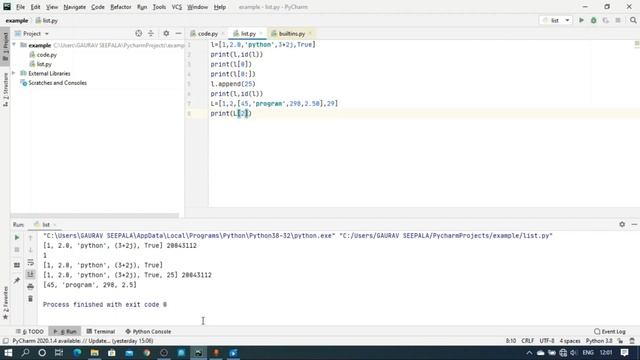Expand External Libraries node
640x360 pixels.
pos(14,73)
